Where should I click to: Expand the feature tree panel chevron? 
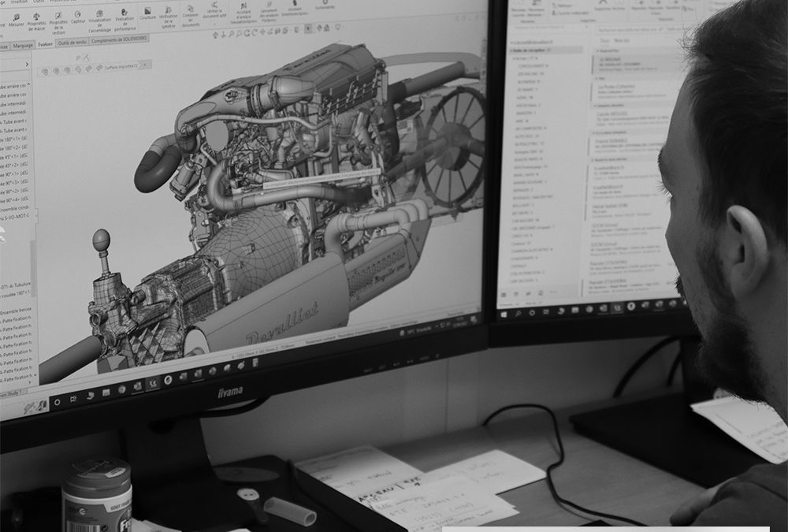[27, 65]
